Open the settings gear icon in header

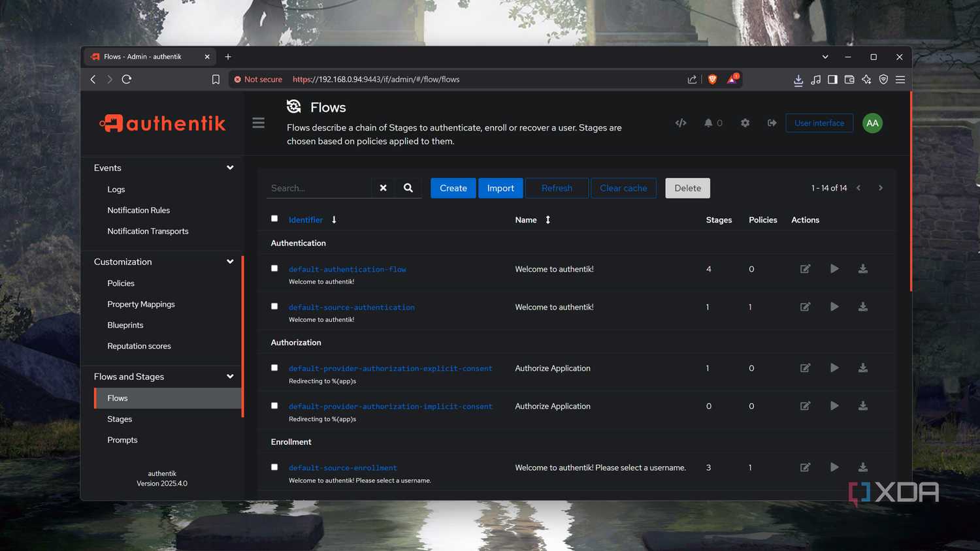pyautogui.click(x=745, y=123)
